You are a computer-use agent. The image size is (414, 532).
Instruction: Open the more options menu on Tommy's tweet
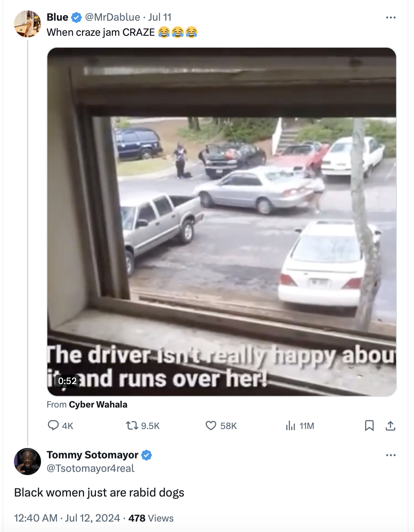391,455
